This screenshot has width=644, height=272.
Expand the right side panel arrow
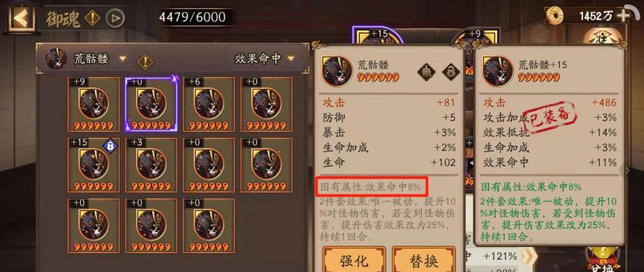[x=627, y=170]
